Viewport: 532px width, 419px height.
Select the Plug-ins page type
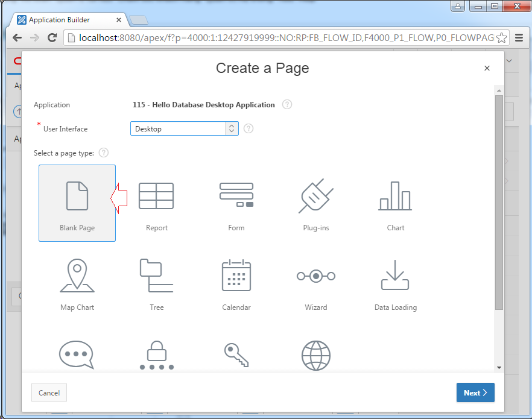pyautogui.click(x=316, y=203)
